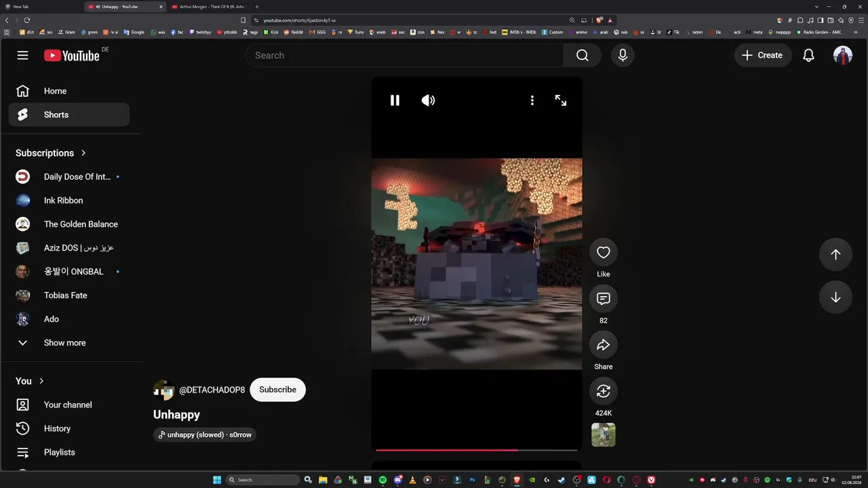Open the Reddit bookmark
This screenshot has width=868, height=488.
tap(293, 32)
